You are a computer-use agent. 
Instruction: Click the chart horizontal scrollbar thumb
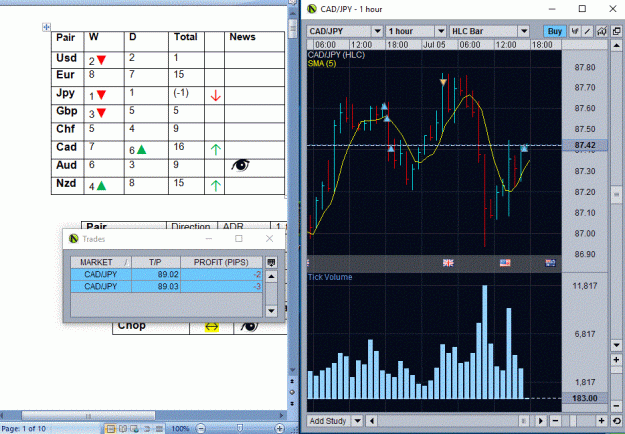click(x=524, y=421)
